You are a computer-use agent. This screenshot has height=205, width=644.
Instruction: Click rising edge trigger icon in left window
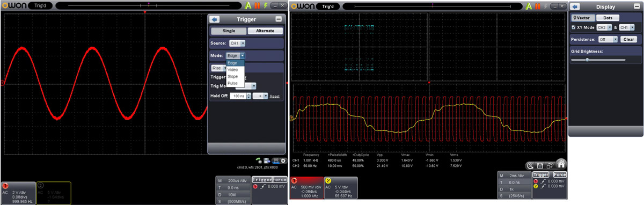point(264,186)
